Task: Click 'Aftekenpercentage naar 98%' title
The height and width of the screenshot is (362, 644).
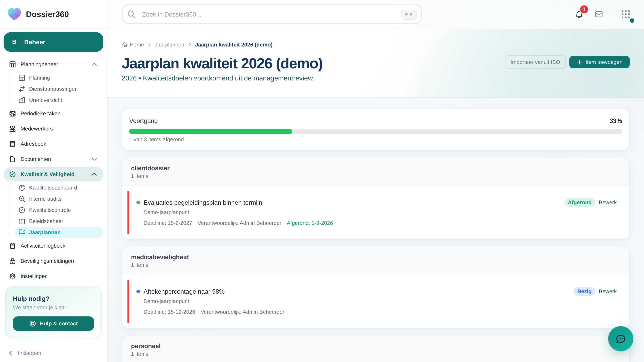Action: point(184,292)
